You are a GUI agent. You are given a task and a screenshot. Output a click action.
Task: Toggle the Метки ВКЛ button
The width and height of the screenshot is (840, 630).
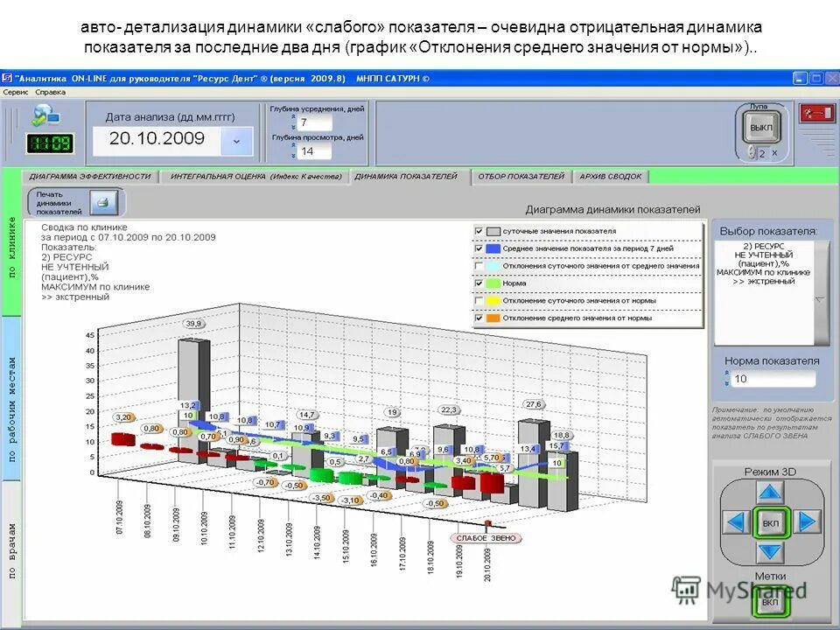(x=770, y=602)
